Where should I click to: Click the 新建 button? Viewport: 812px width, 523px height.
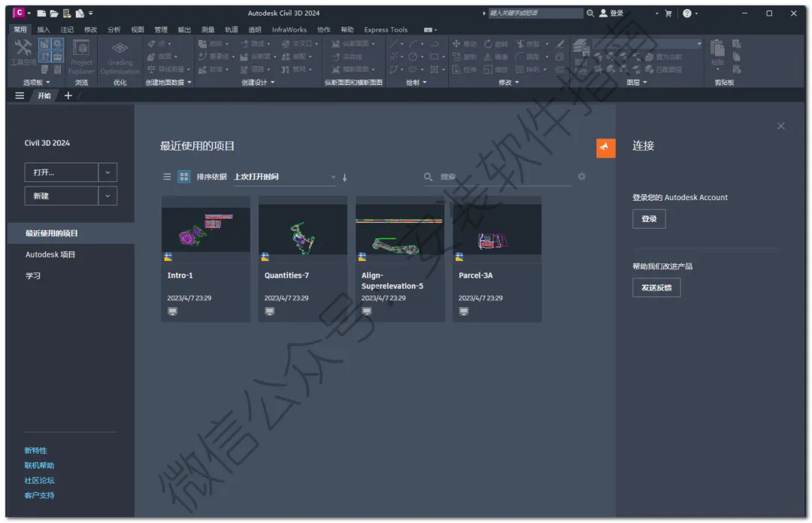tap(61, 196)
